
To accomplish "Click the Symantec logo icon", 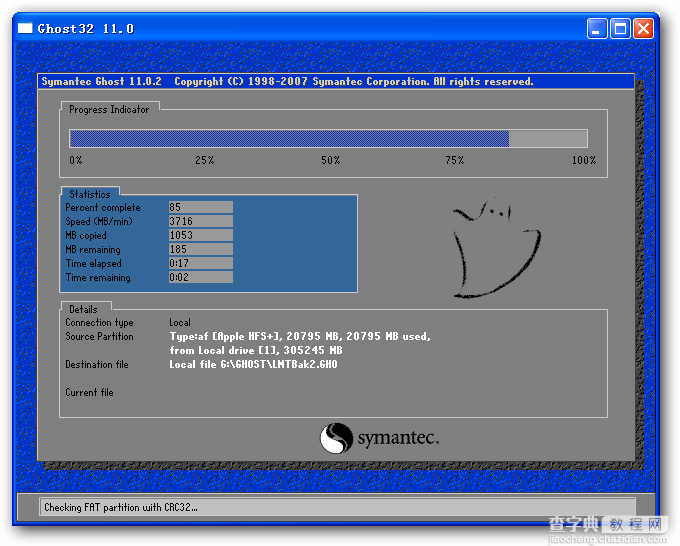I will [336, 438].
